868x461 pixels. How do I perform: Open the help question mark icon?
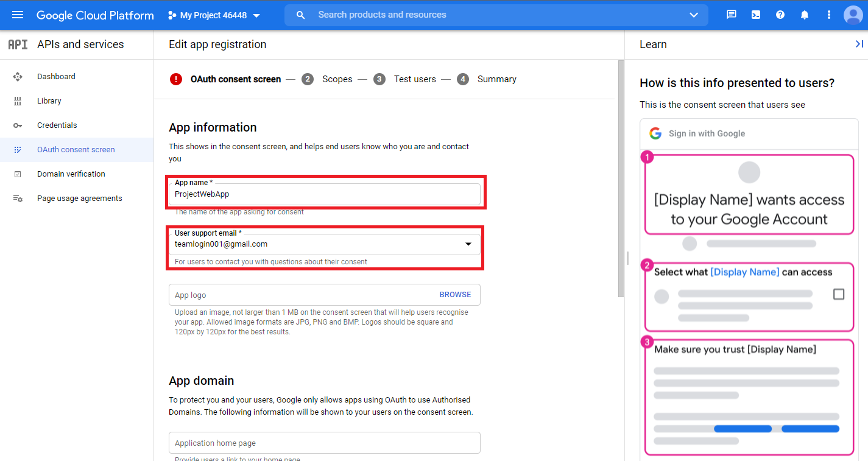click(780, 15)
